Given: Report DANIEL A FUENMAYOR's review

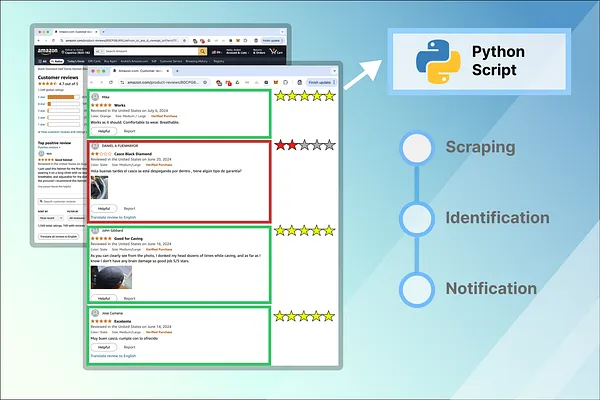Looking at the screenshot, I should pyautogui.click(x=129, y=209).
